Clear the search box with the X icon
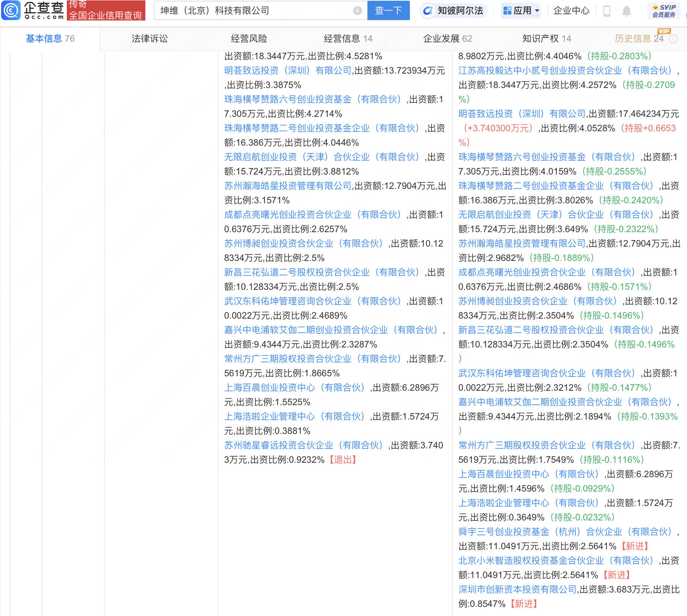 click(x=357, y=11)
